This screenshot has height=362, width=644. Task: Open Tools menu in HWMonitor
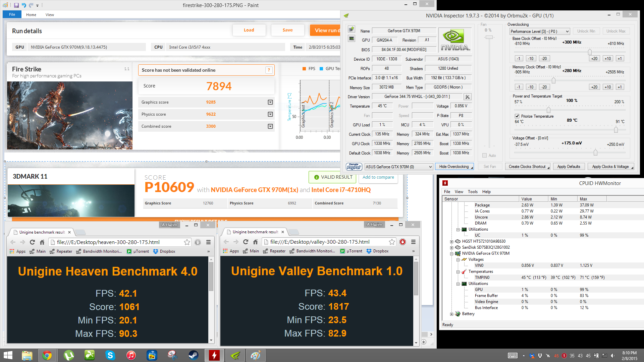[x=473, y=192]
